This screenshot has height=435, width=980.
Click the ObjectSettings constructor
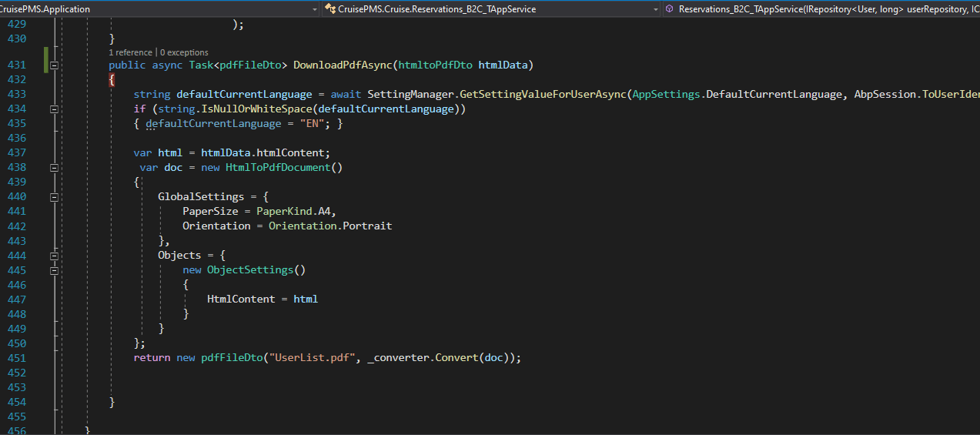pyautogui.click(x=250, y=270)
